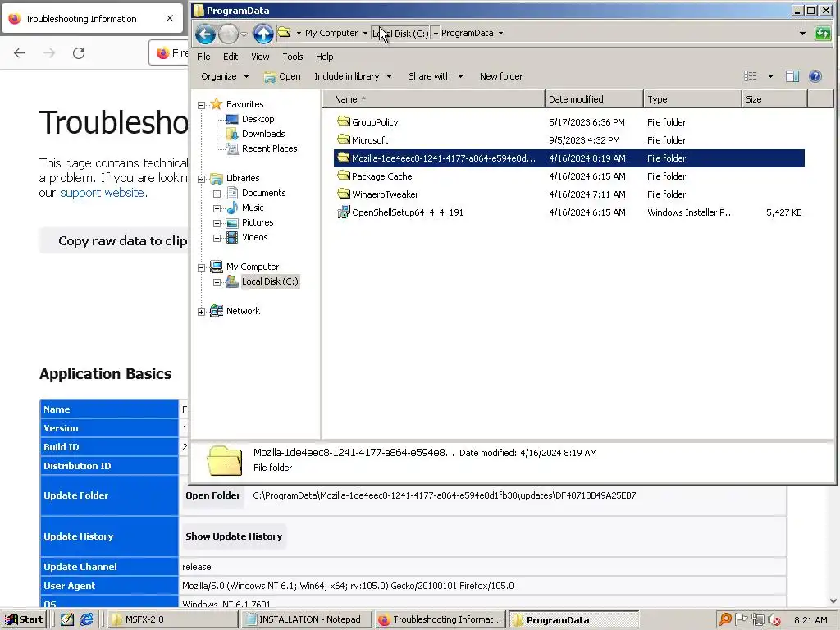The image size is (840, 630).
Task: Go up one folder level
Action: coord(263,34)
